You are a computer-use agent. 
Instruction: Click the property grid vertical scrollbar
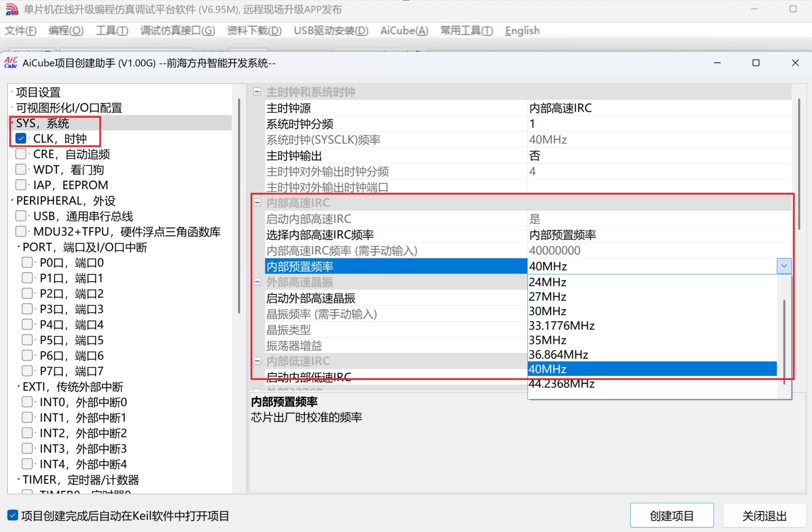click(799, 164)
